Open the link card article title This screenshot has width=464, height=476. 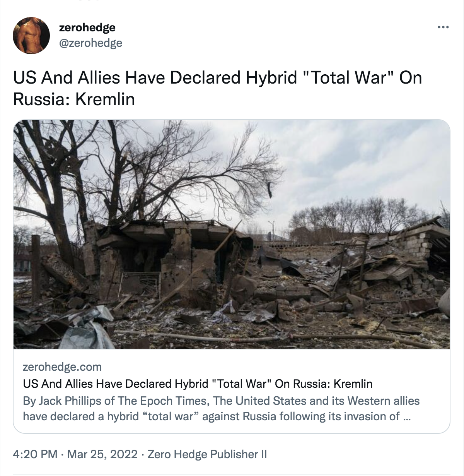click(198, 384)
